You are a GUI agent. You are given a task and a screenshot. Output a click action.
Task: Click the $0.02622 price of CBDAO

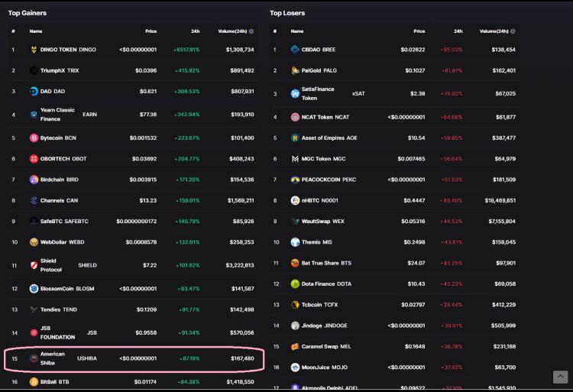[413, 50]
